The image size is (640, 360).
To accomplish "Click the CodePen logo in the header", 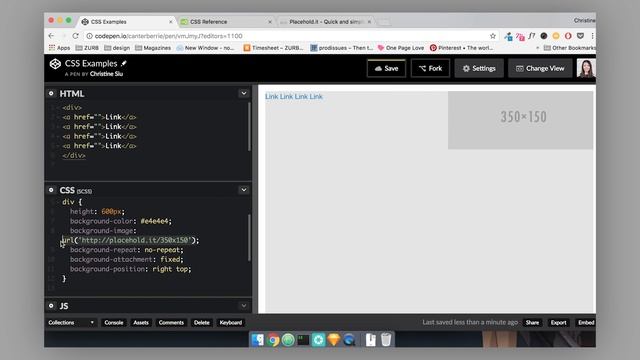I will pos(55,64).
